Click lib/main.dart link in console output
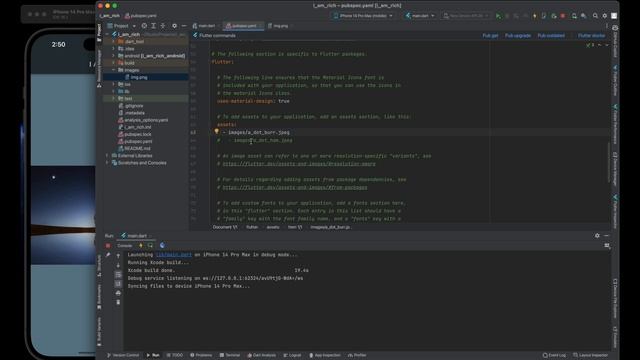Screen dimensions: 640x360 pyautogui.click(x=174, y=254)
